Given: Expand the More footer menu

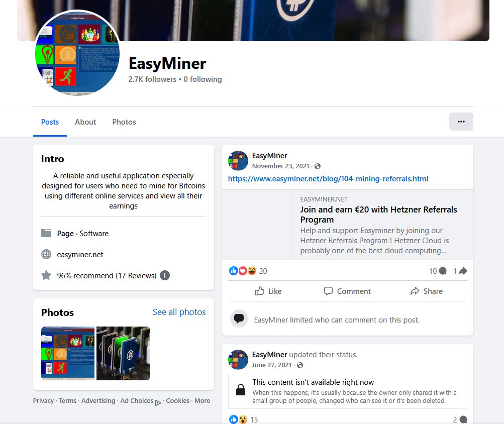Looking at the screenshot, I should (202, 401).
